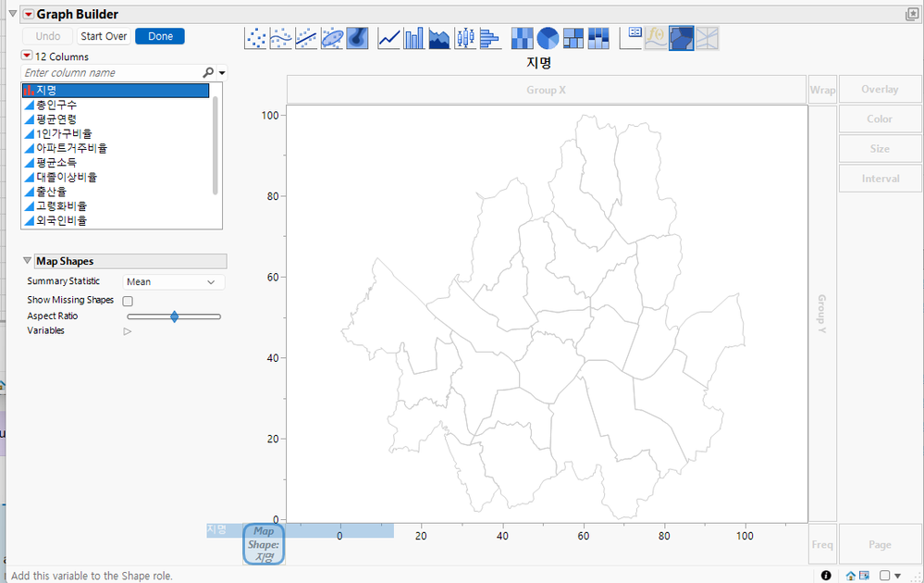Select the Histogram element icon

(x=490, y=38)
